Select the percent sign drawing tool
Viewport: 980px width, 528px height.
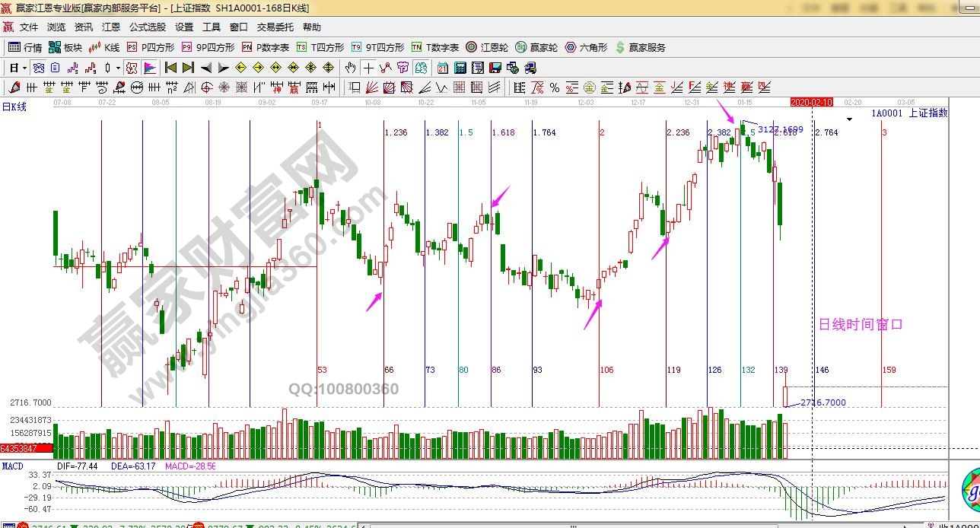[555, 87]
